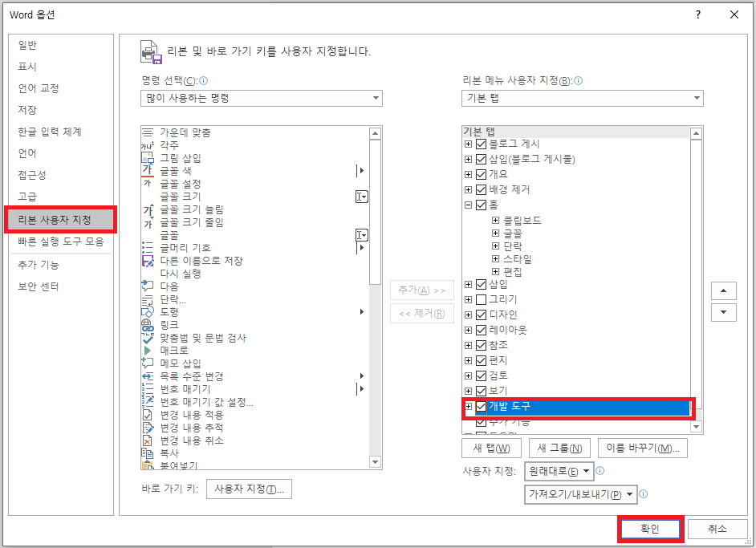The width and height of the screenshot is (756, 548).
Task: Toggle the 개발 도구 checkbox
Action: 481,406
